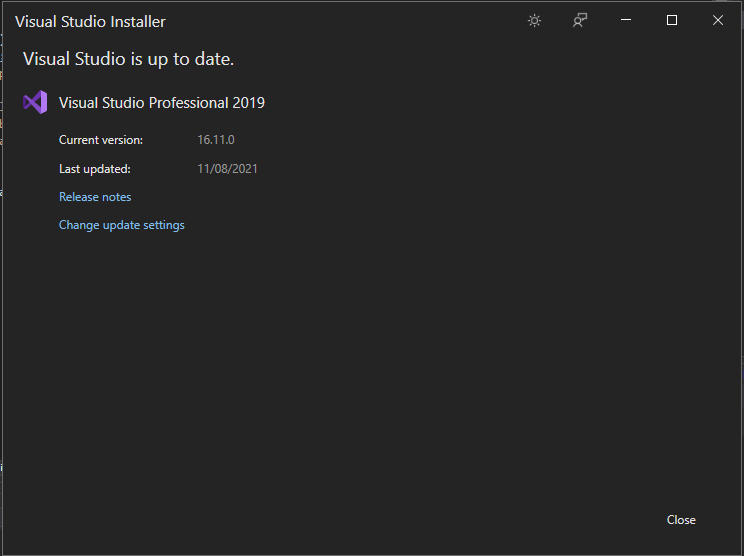Image resolution: width=744 pixels, height=556 pixels.
Task: Click the "Visual Studio is up to date." heading
Action: pyautogui.click(x=128, y=59)
